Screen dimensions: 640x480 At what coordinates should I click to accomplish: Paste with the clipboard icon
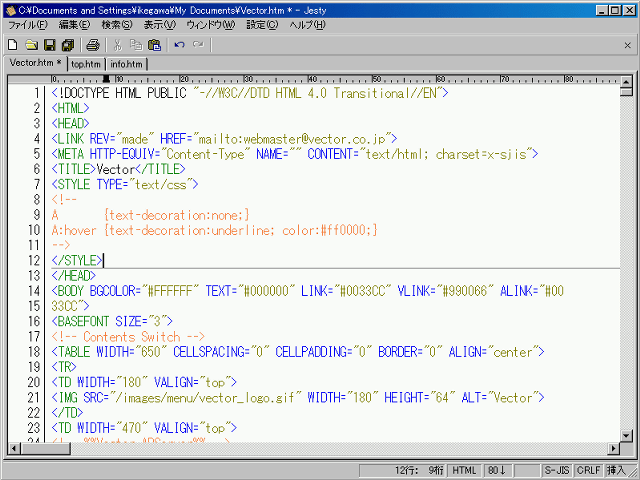154,45
